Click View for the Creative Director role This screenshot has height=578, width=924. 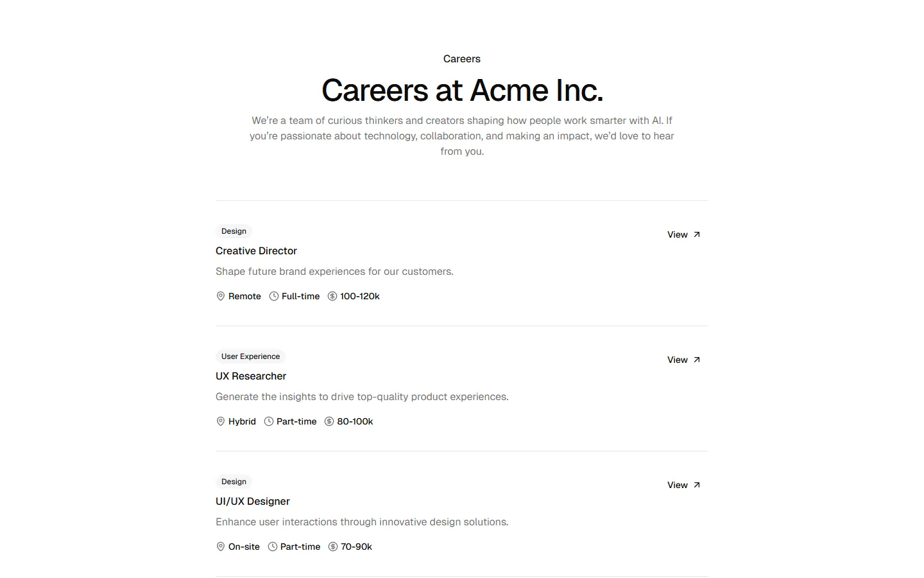point(676,234)
